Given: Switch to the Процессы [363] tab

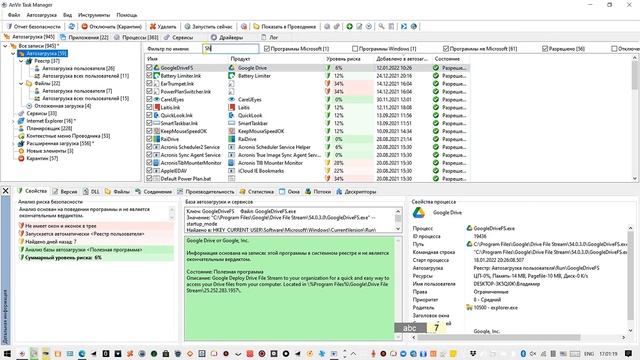Looking at the screenshot, I should point(136,37).
